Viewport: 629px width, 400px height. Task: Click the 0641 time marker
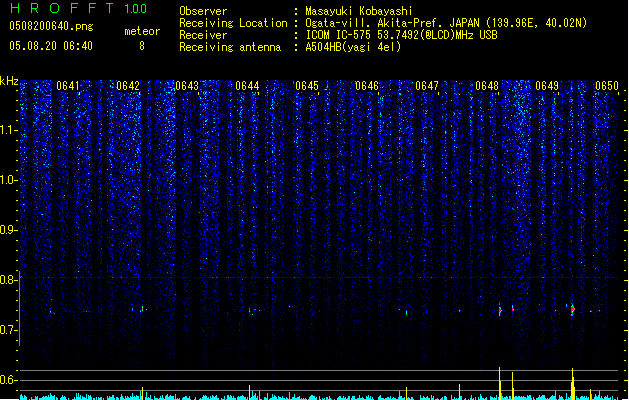pos(68,86)
